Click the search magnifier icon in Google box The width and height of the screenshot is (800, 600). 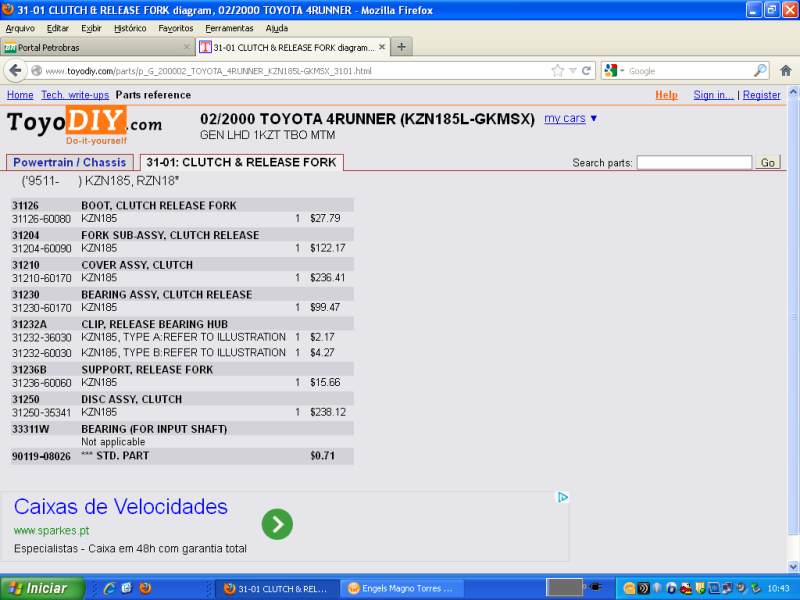pos(760,70)
